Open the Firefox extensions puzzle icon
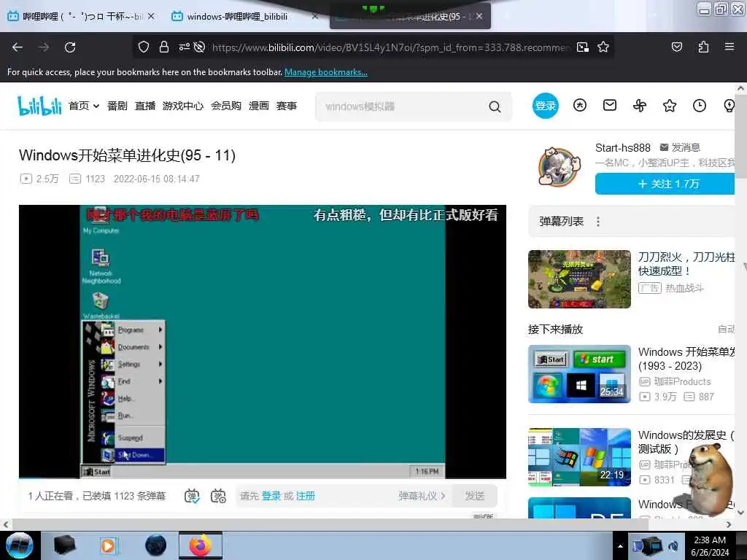 pyautogui.click(x=703, y=47)
